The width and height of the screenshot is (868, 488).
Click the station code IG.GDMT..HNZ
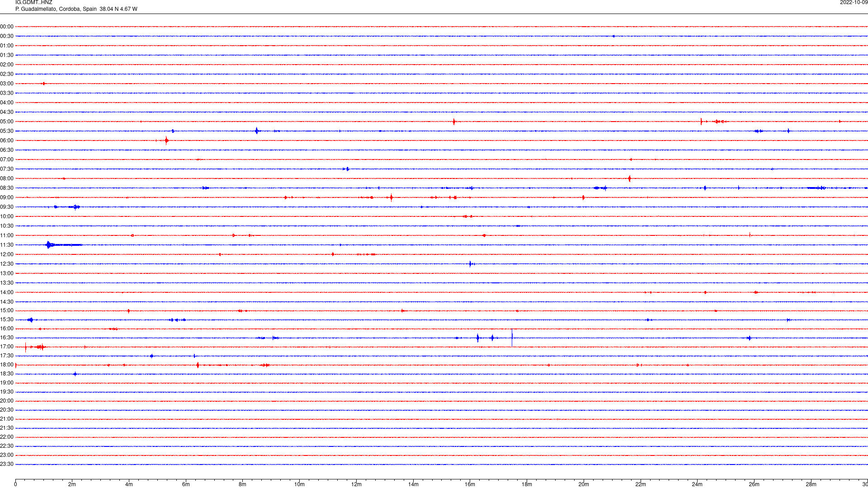click(34, 3)
